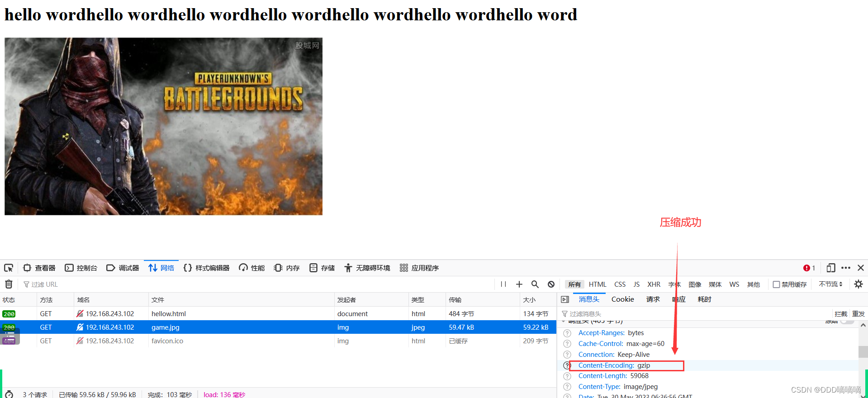This screenshot has height=398, width=868.
Task: Switch to the 性能 tab
Action: 252,268
